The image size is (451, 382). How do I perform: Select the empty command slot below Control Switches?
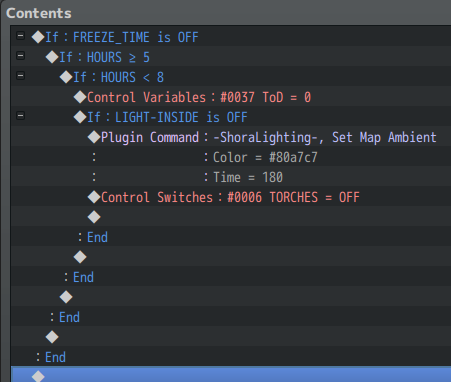point(231,216)
